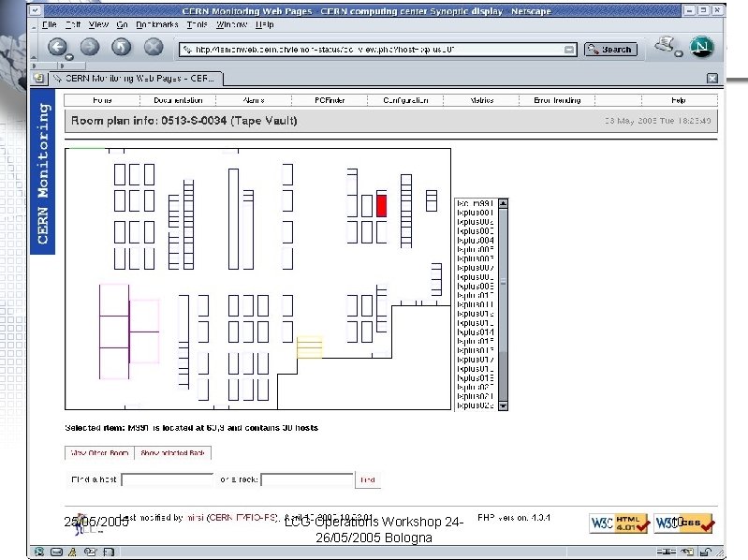Click the online/offline status bar icon
748x560 pixels.
(666, 552)
